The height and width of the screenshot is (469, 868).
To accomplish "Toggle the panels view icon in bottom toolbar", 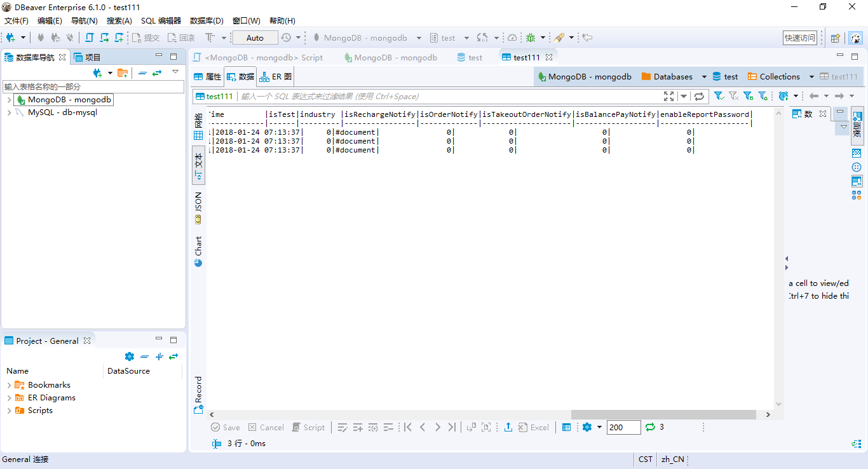I will tap(567, 428).
